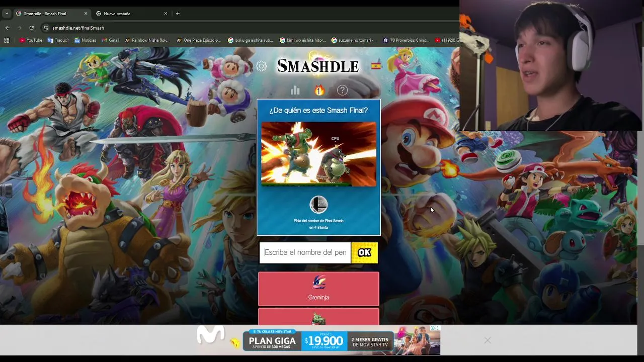Image resolution: width=644 pixels, height=362 pixels.
Task: Open the kimi wo aishita bookmark
Action: pos(303,40)
